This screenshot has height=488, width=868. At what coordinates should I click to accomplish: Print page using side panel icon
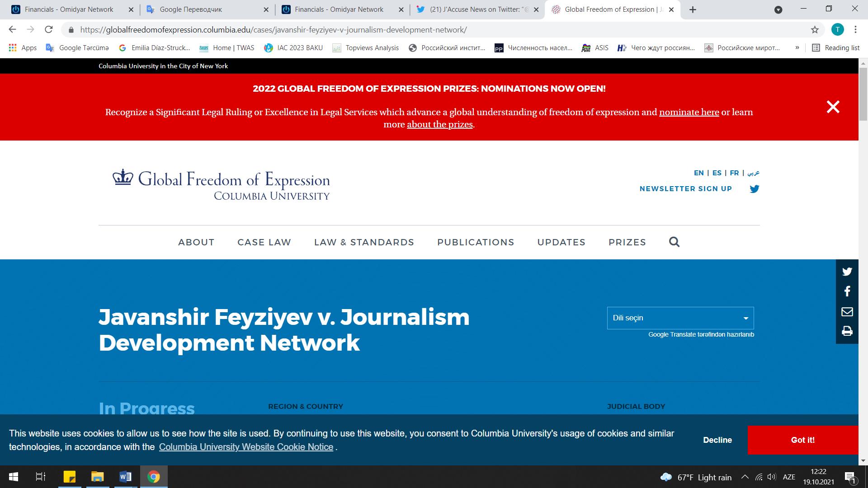(847, 331)
